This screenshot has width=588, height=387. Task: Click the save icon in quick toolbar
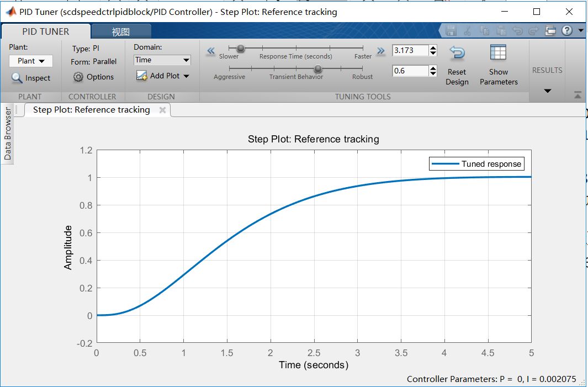point(451,30)
